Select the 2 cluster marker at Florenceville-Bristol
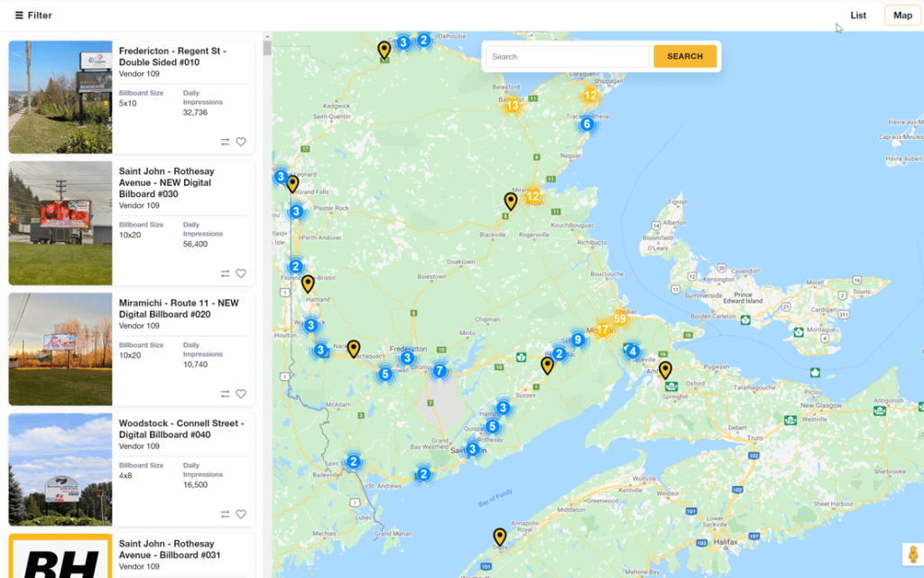Image resolution: width=924 pixels, height=578 pixels. pyautogui.click(x=296, y=266)
